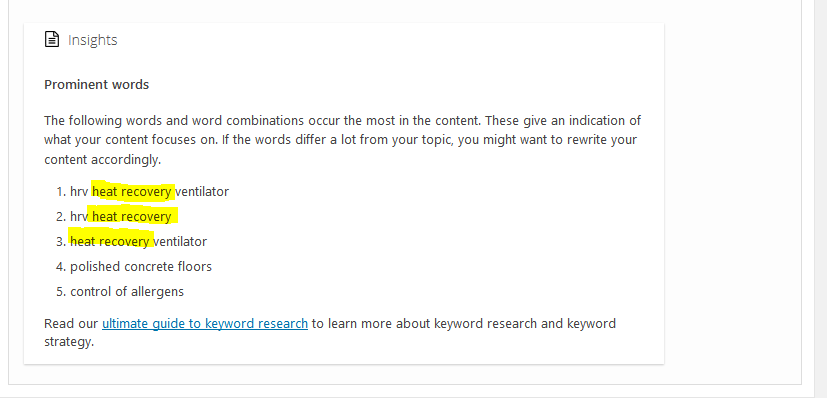The height and width of the screenshot is (398, 827).
Task: Click the word 'floors' in fourth item
Action: [196, 267]
